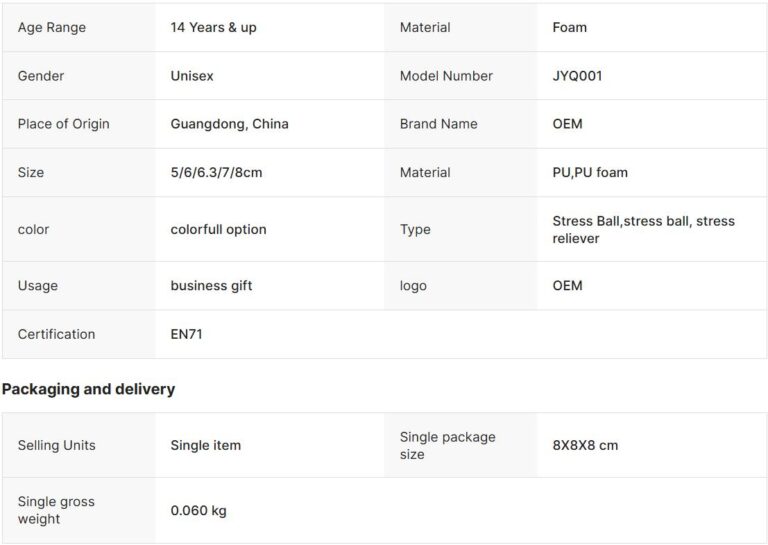Select the "business gift" usage value
Viewport: 768px width, 545px height.
pyautogui.click(x=211, y=286)
